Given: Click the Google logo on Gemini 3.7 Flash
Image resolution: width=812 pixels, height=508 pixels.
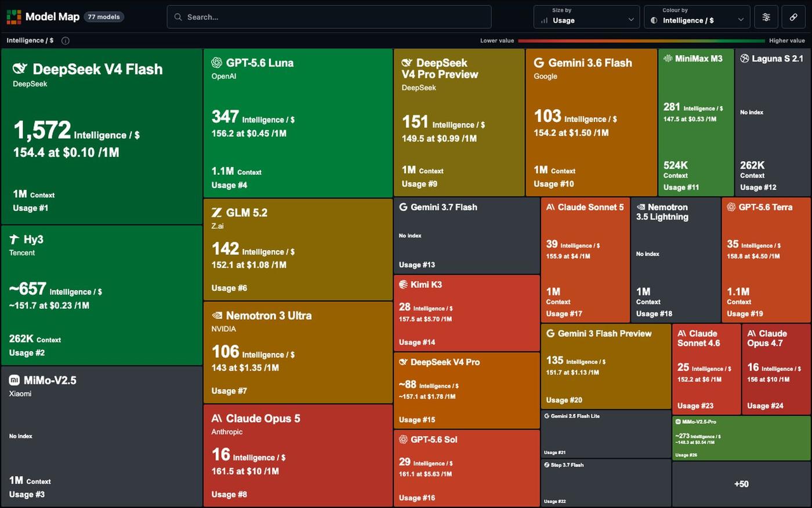Looking at the screenshot, I should (403, 207).
